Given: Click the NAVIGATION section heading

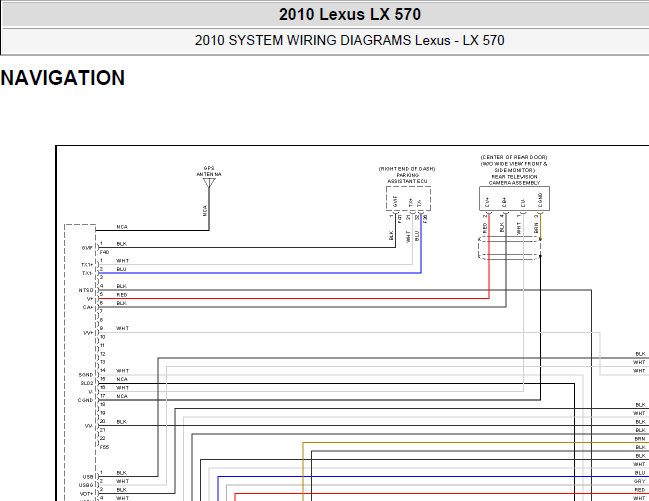Looking at the screenshot, I should tap(63, 78).
